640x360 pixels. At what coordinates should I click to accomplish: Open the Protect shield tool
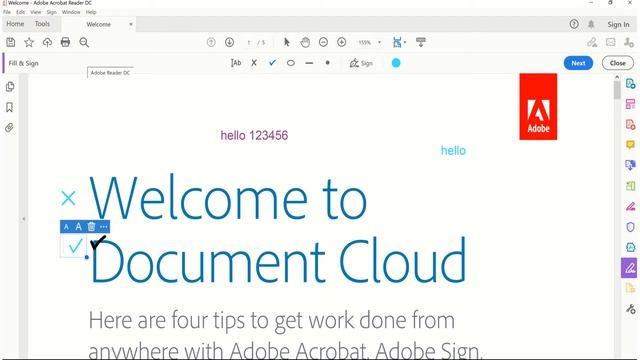coord(630,227)
